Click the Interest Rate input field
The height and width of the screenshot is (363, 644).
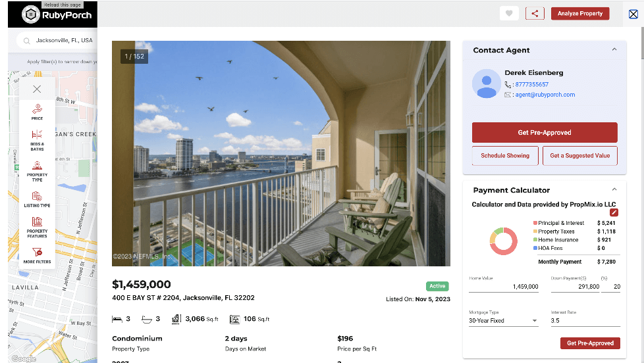coord(585,321)
